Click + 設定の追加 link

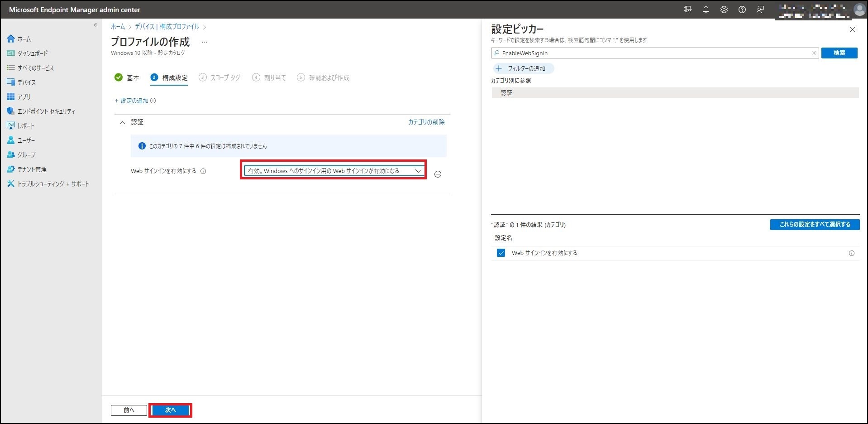pos(132,101)
